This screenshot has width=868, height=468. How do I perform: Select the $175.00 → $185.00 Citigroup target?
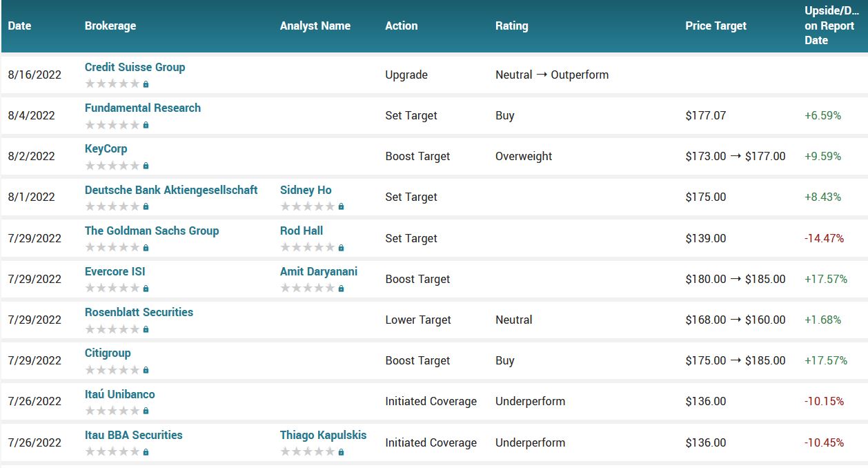coord(736,360)
